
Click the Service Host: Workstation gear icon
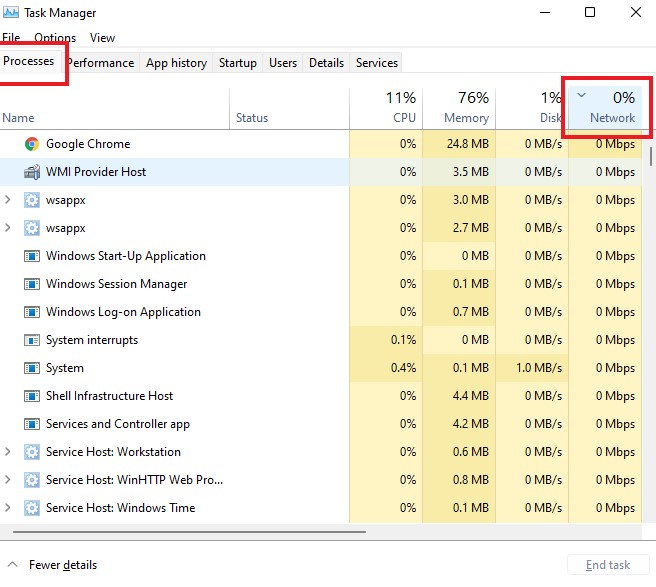point(32,452)
